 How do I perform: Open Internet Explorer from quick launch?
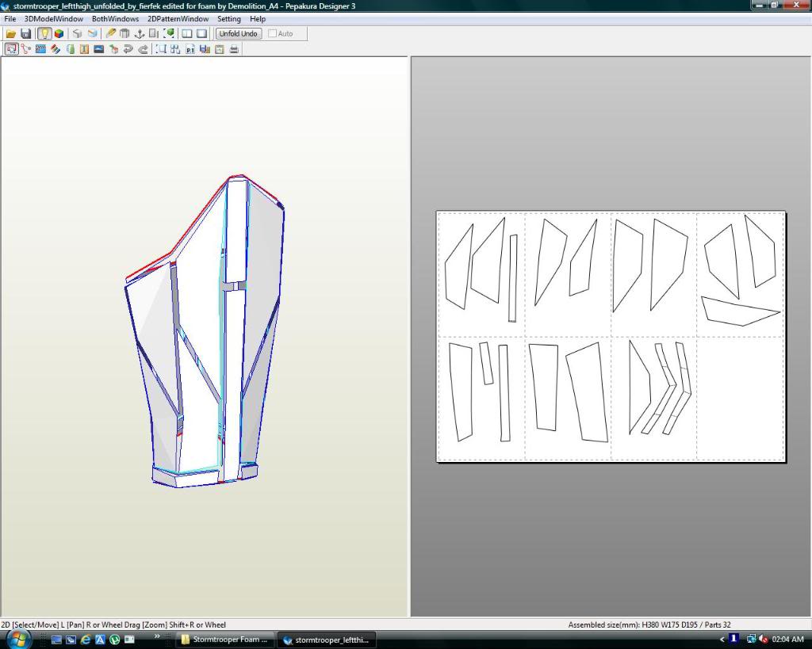[86, 639]
